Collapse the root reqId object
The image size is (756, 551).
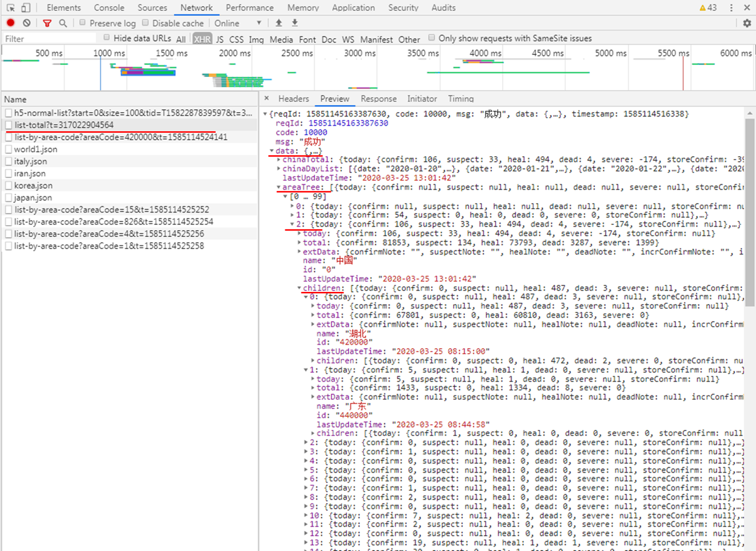[x=265, y=114]
